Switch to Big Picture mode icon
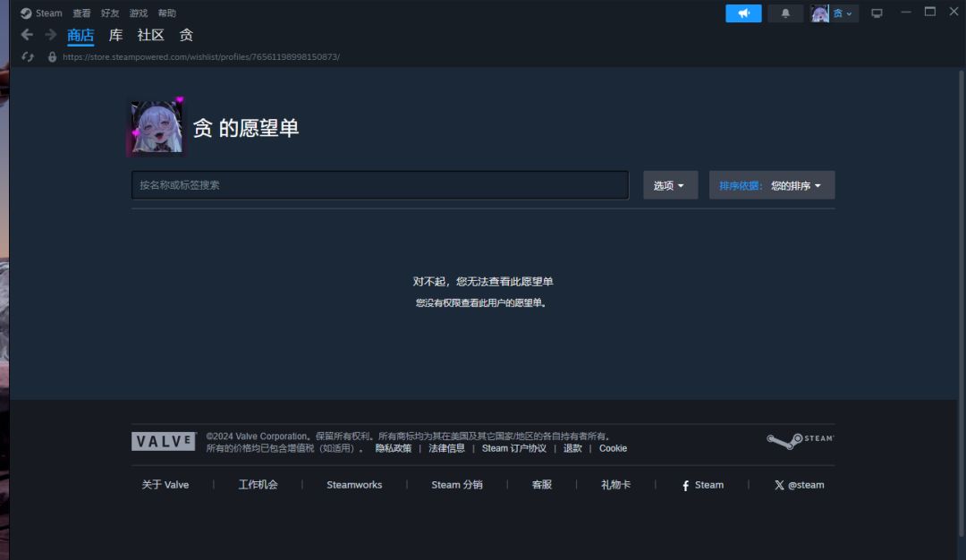The height and width of the screenshot is (560, 966). pos(877,13)
